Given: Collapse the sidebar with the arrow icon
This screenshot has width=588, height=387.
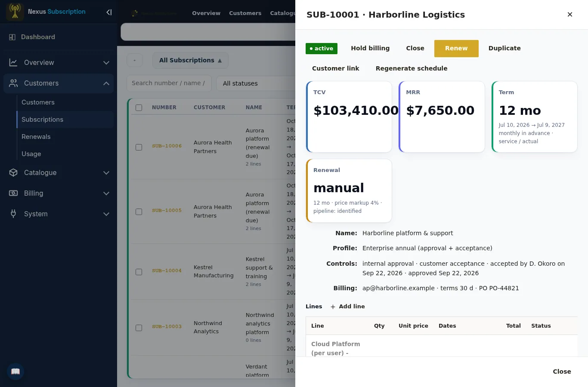Looking at the screenshot, I should click(x=109, y=12).
